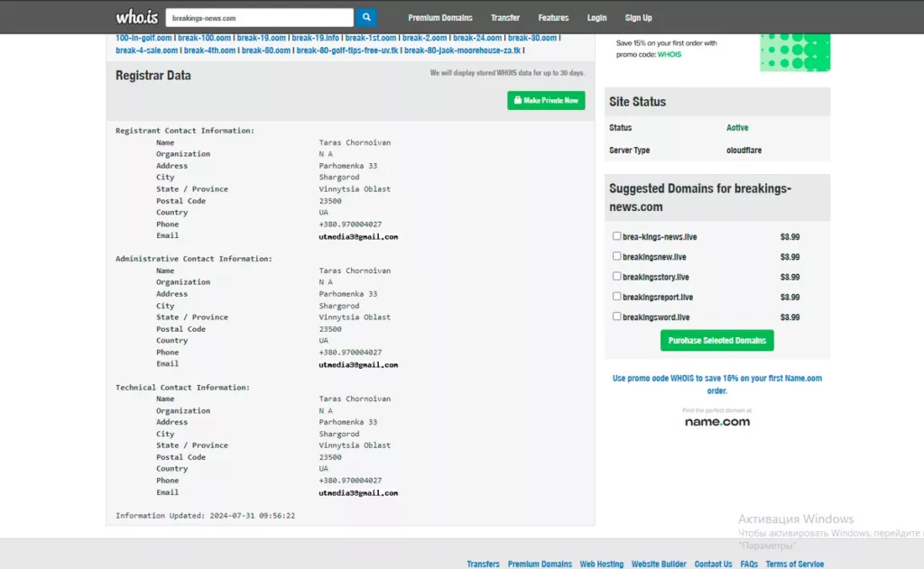924x569 pixels.
Task: Click the domain search input field
Action: coord(259,18)
